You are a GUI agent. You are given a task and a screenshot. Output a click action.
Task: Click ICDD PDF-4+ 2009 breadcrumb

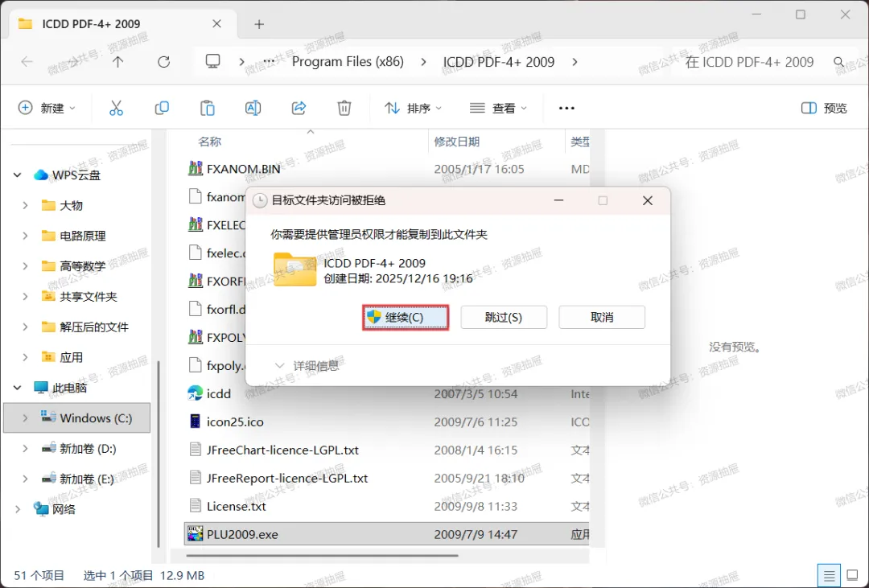(x=499, y=61)
